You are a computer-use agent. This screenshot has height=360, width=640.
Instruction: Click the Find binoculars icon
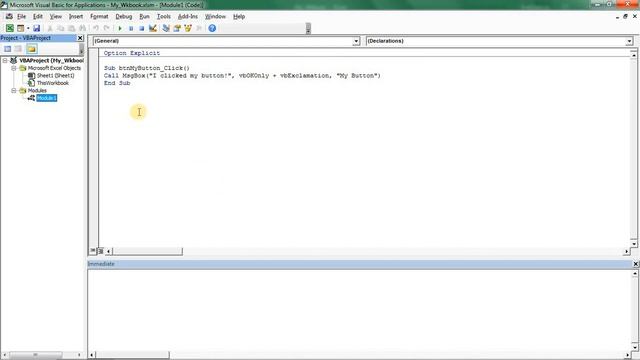point(82,28)
